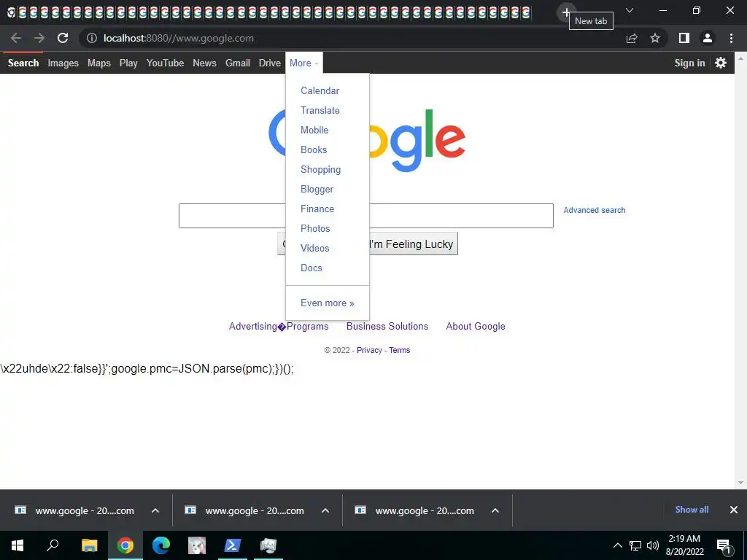Image resolution: width=747 pixels, height=560 pixels.
Task: Open Drive from the Google top bar
Action: [270, 63]
